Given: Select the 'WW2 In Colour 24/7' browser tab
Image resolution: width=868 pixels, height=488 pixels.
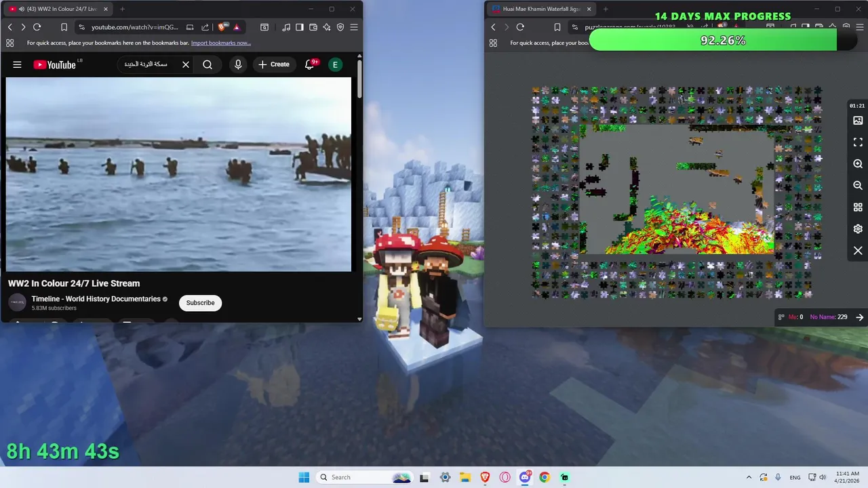Looking at the screenshot, I should coord(56,9).
